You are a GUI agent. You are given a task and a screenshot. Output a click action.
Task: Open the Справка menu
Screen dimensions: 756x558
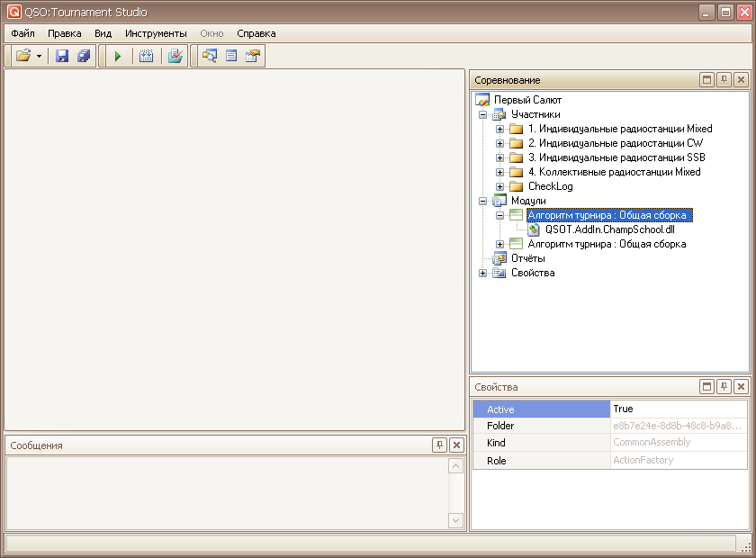(x=256, y=33)
